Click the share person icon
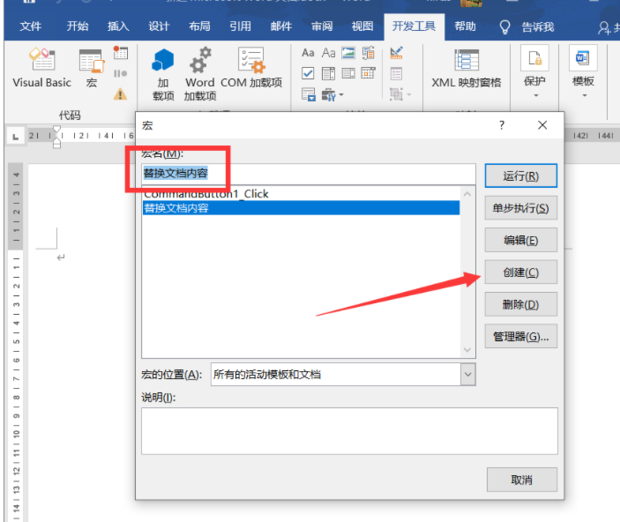620x522 pixels. [x=604, y=28]
